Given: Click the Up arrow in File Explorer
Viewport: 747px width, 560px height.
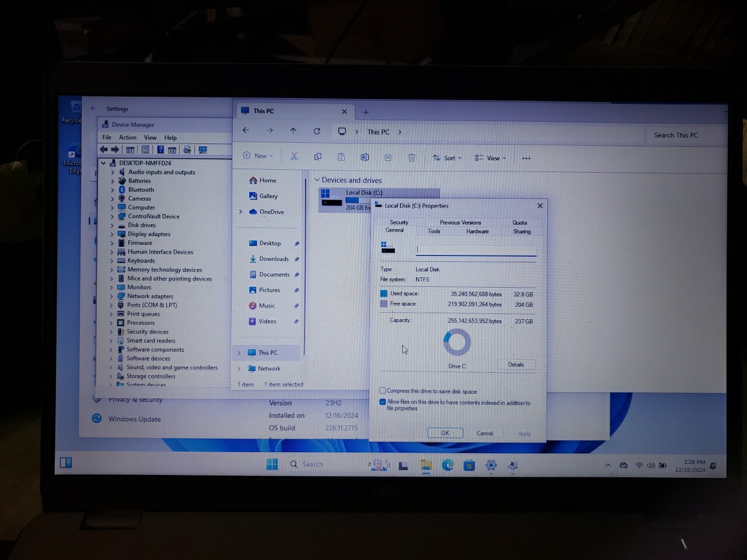Looking at the screenshot, I should pos(293,131).
